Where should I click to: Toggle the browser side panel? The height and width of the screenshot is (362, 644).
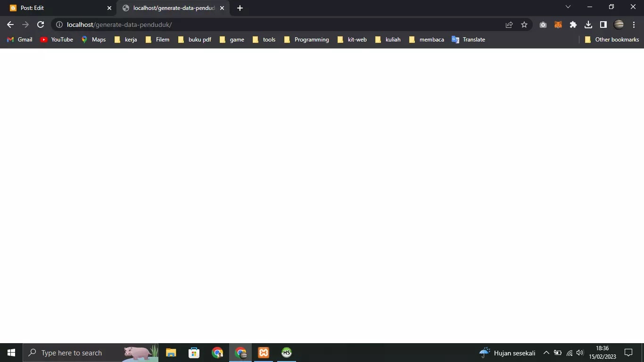(x=603, y=25)
